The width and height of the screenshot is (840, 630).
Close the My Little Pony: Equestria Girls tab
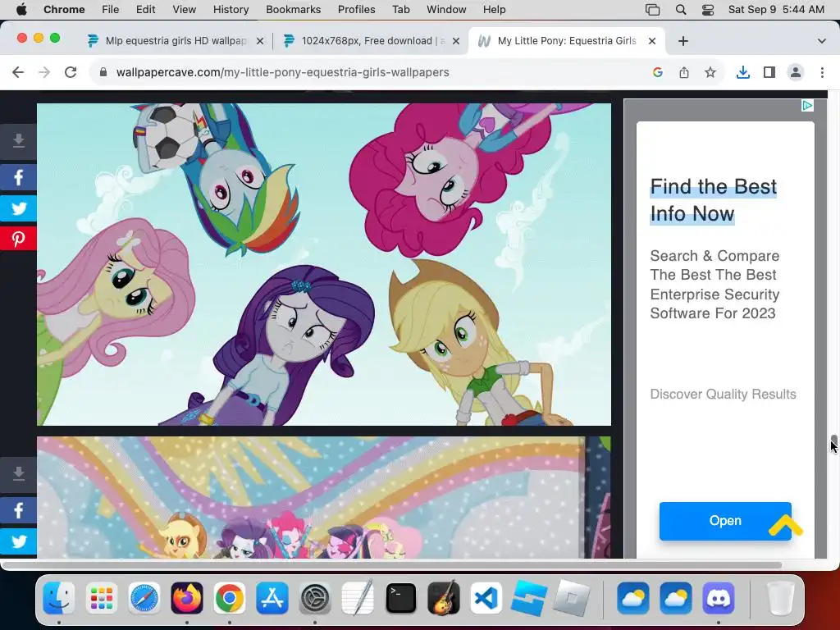click(x=652, y=41)
